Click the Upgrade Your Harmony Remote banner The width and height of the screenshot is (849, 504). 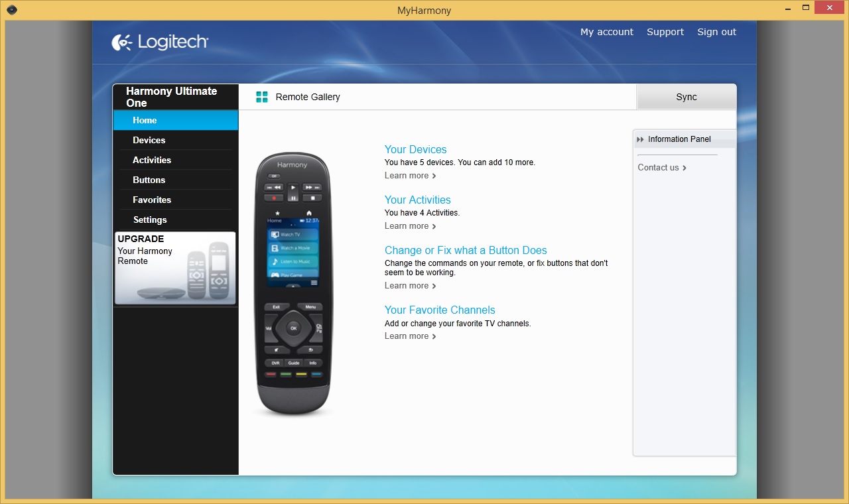(x=176, y=268)
